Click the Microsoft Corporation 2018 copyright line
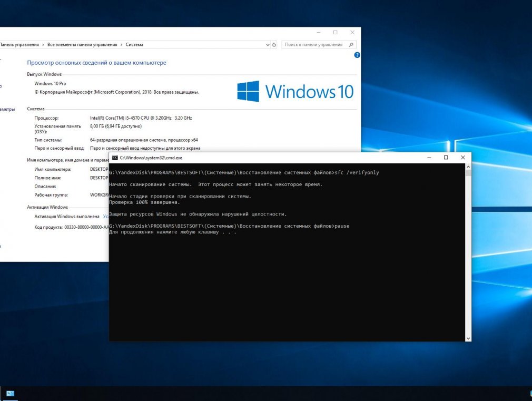The height and width of the screenshot is (401, 532). coord(116,92)
